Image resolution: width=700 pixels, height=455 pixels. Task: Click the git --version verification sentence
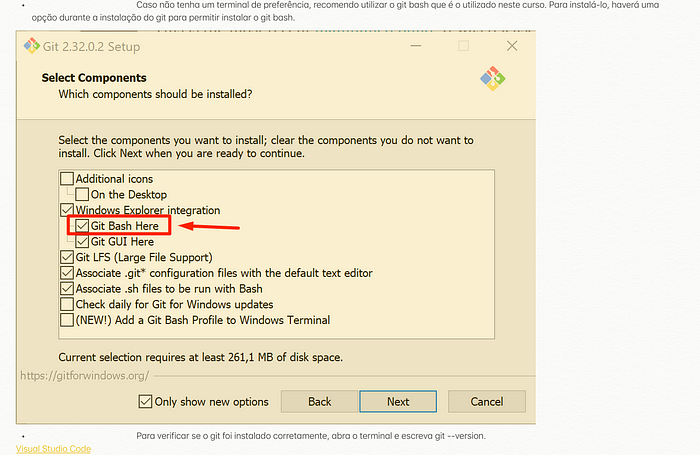(311, 436)
